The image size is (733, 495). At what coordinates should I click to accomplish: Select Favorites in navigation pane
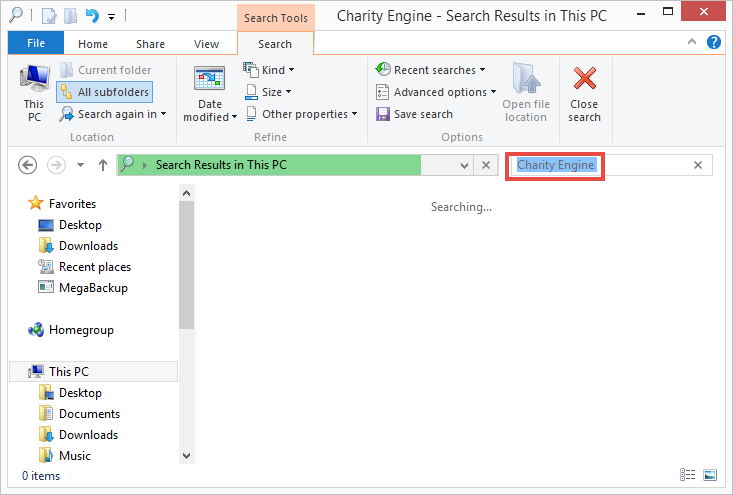(62, 203)
